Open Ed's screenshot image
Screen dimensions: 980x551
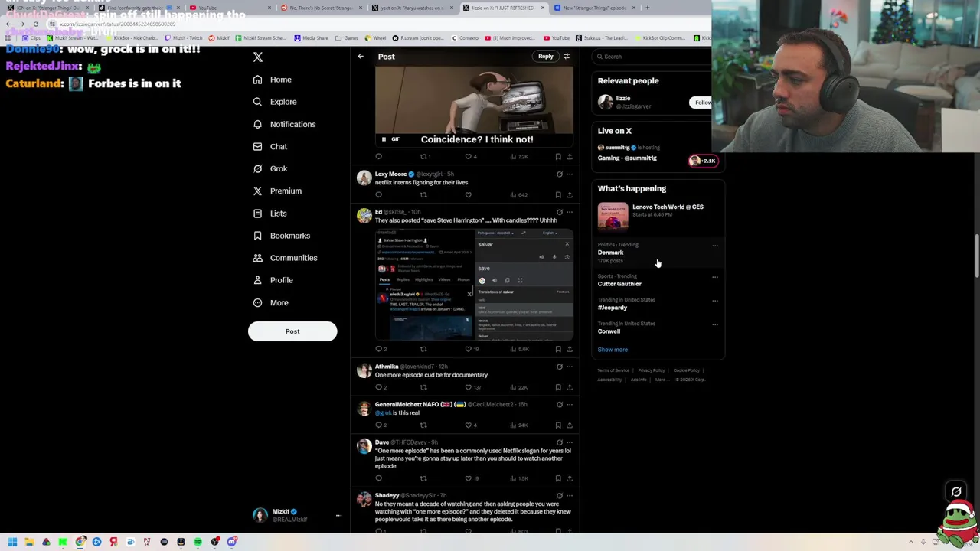tap(474, 284)
